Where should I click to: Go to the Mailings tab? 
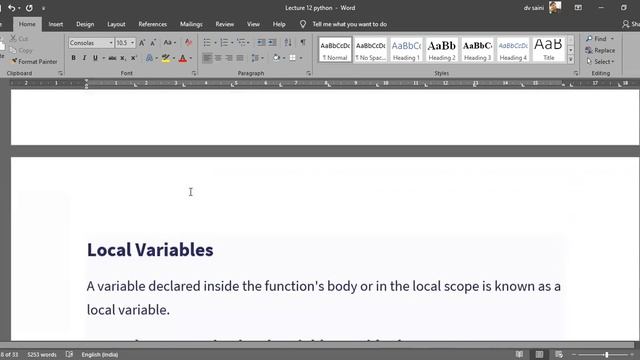point(191,24)
